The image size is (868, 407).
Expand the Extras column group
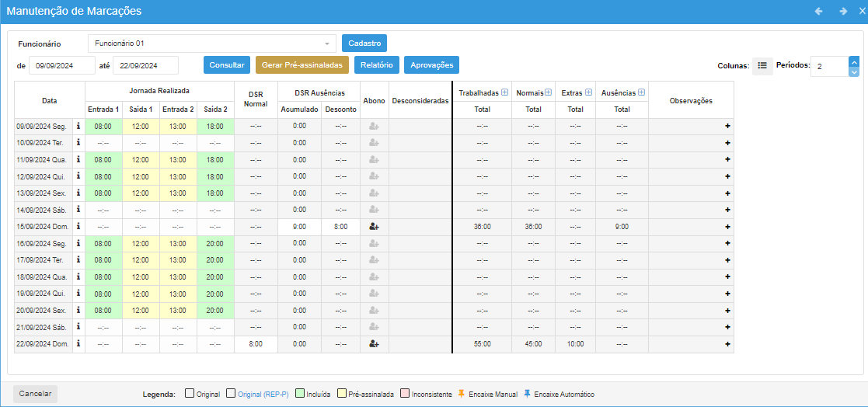pos(588,93)
